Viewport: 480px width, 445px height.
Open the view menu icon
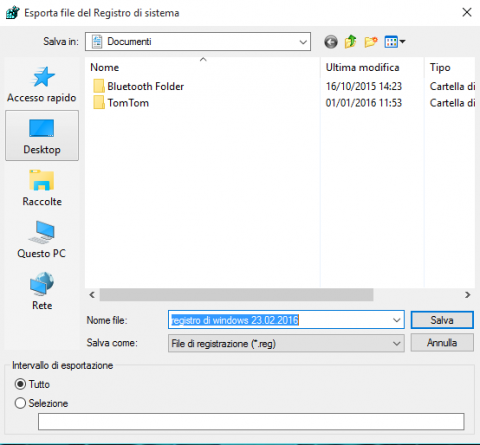click(x=395, y=42)
